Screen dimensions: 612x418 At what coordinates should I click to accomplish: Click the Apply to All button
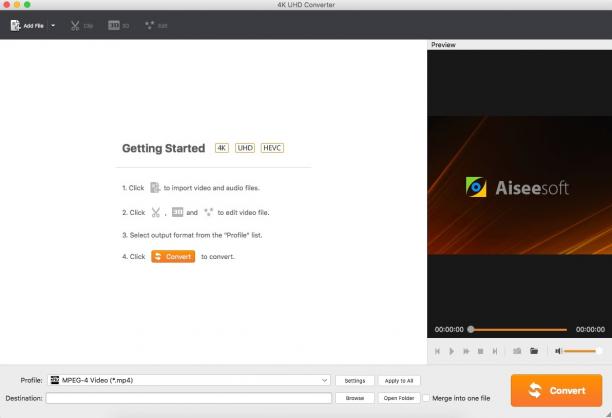pyautogui.click(x=399, y=381)
